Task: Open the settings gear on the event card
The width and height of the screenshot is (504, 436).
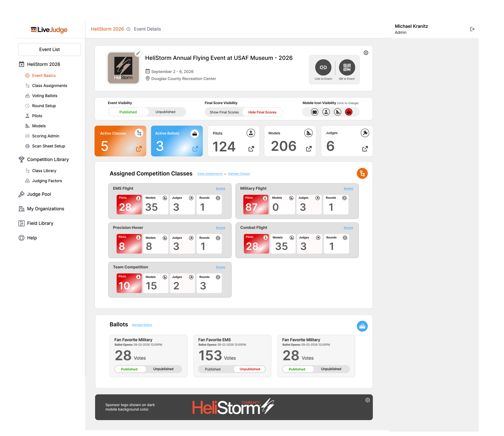Action: click(x=366, y=53)
